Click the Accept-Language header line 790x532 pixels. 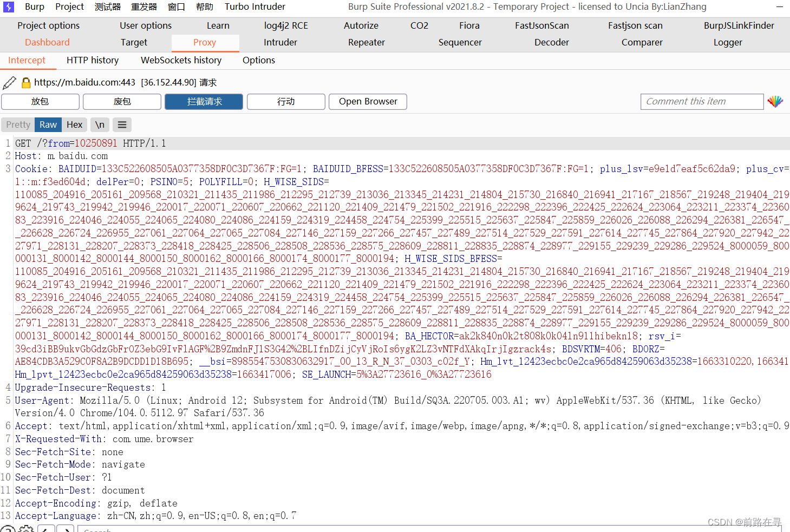155,516
